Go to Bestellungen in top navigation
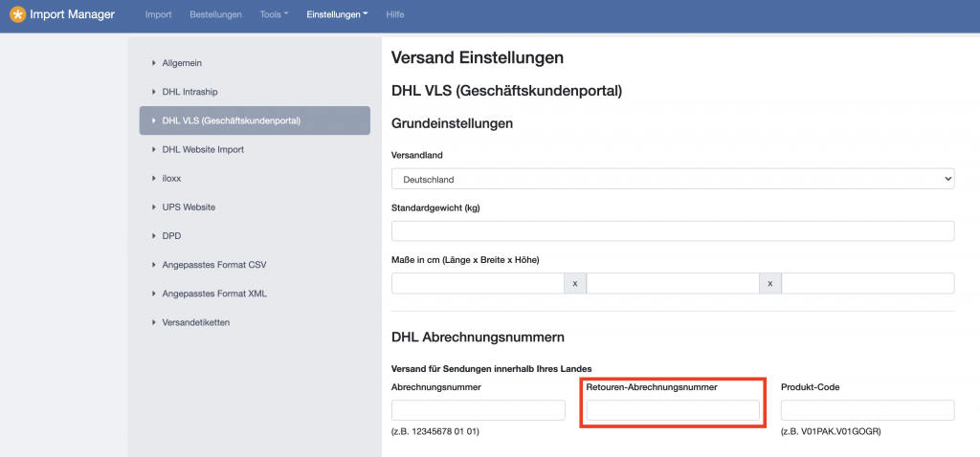Viewport: 980px width, 457px height. coord(215,14)
